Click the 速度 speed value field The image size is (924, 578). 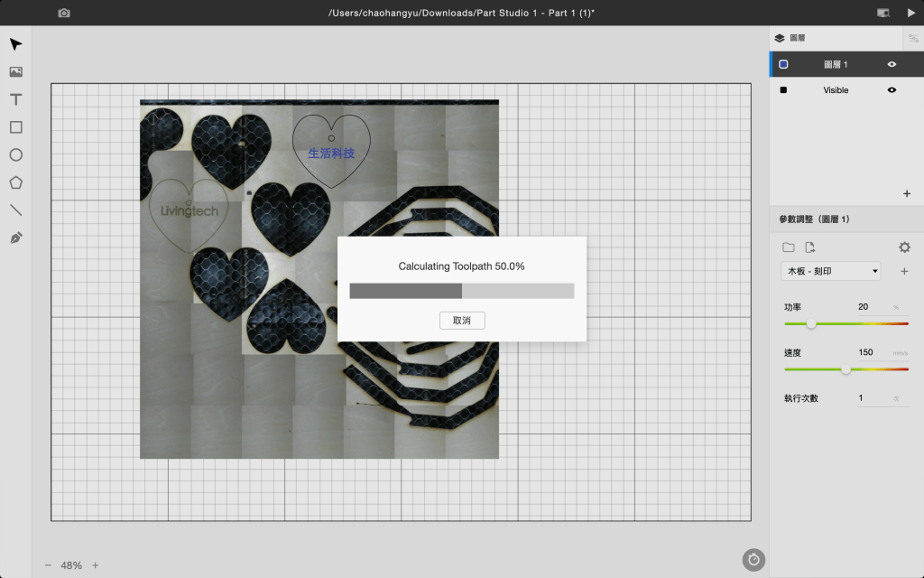tap(869, 352)
